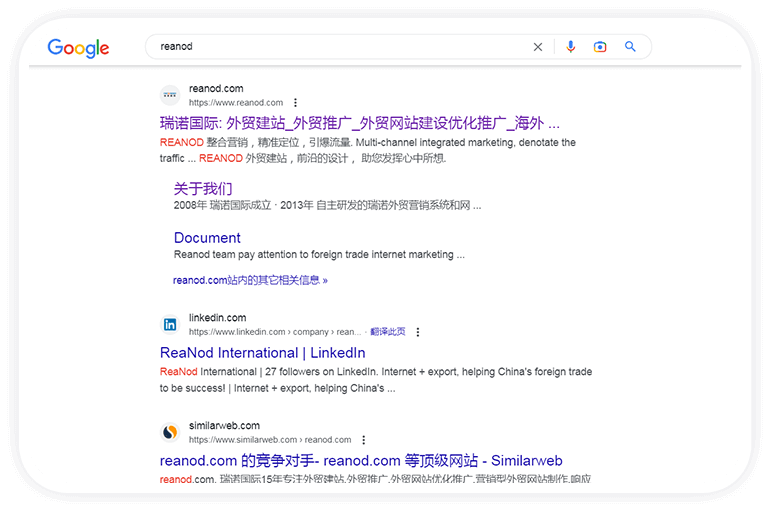Viewport: 770px width, 511px height.
Task: Open ReaNod International | LinkedIn result
Action: click(x=262, y=353)
